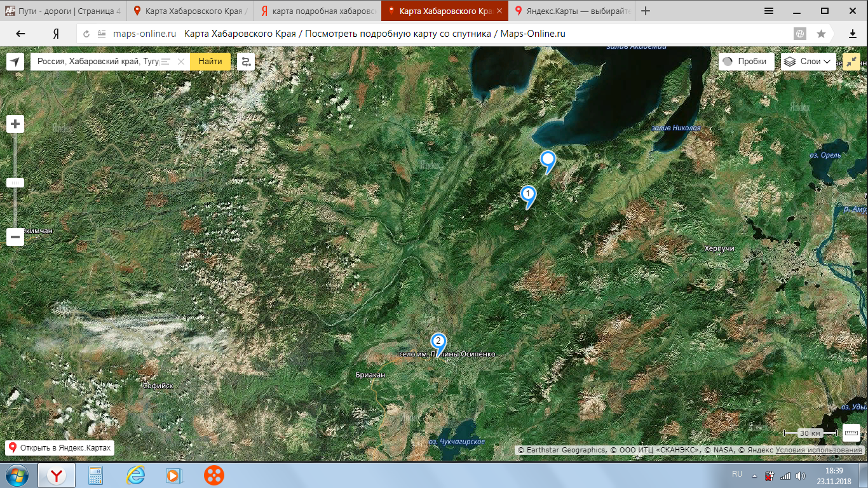
Task: Open browser downloads with the arrow icon
Action: click(x=853, y=34)
